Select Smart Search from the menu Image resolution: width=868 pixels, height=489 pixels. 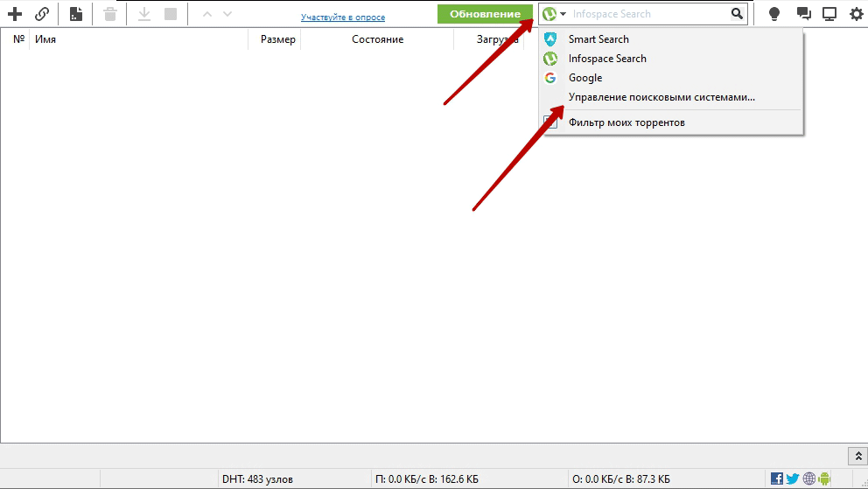pyautogui.click(x=598, y=39)
